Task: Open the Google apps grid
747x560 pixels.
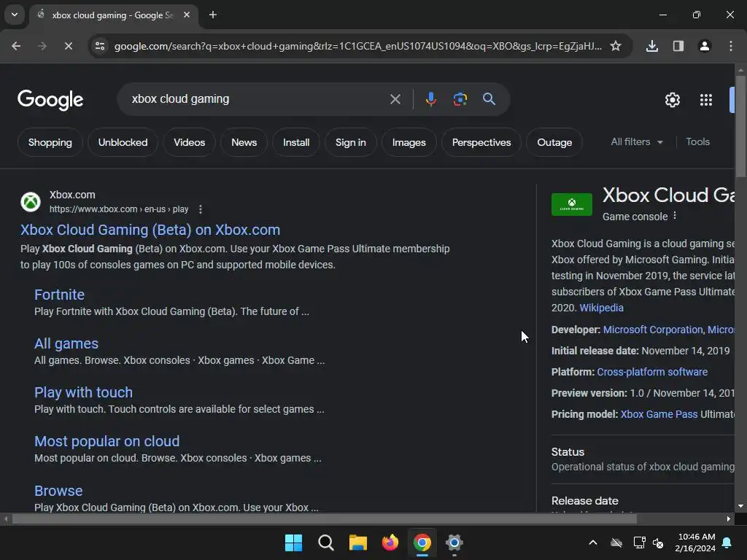Action: pos(705,100)
